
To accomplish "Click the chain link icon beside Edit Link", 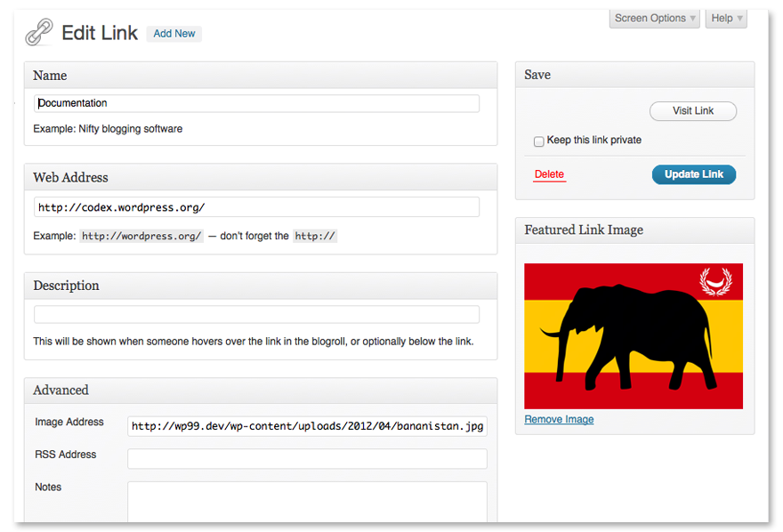I will tap(39, 32).
